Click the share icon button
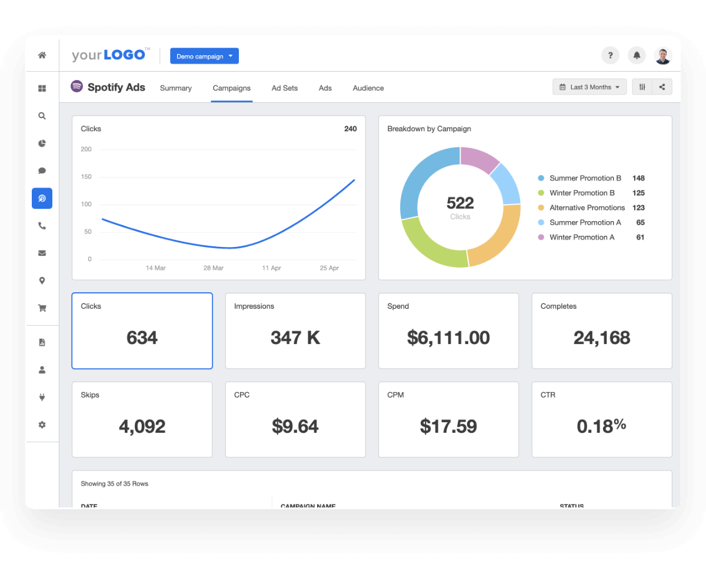 tap(662, 87)
